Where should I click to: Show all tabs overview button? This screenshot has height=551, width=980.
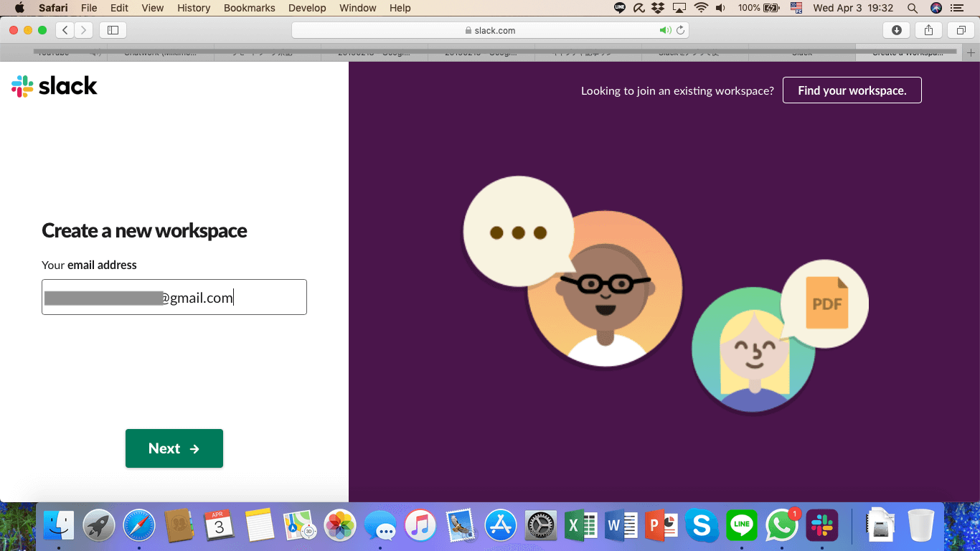pyautogui.click(x=961, y=30)
